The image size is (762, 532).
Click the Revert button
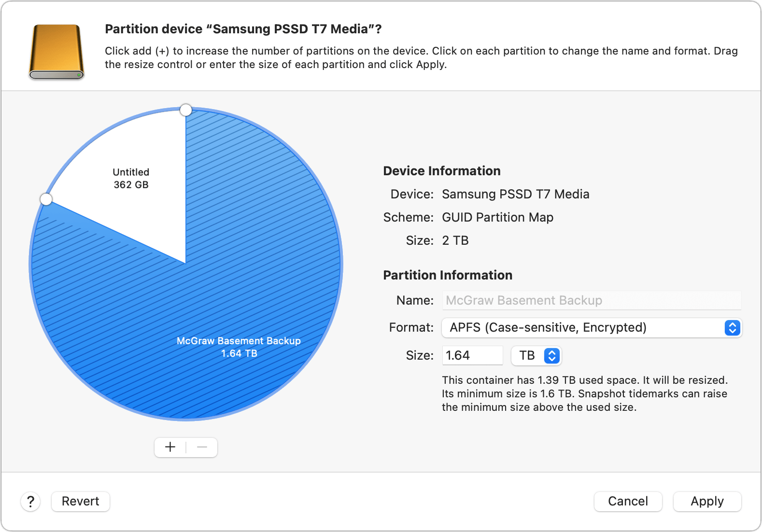click(x=80, y=501)
